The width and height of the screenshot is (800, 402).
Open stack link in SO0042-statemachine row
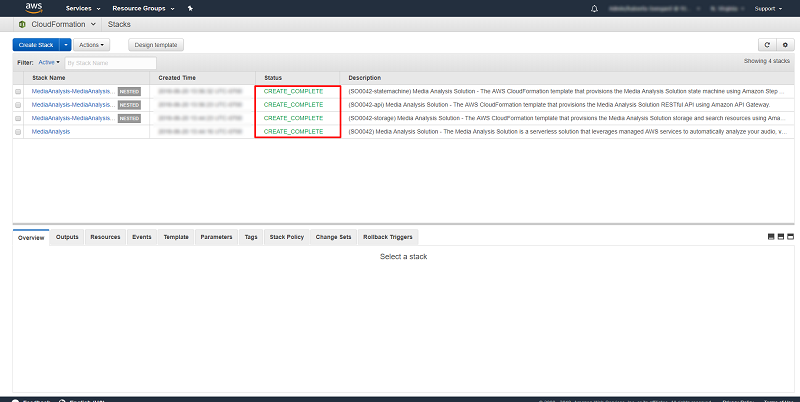tap(73, 91)
